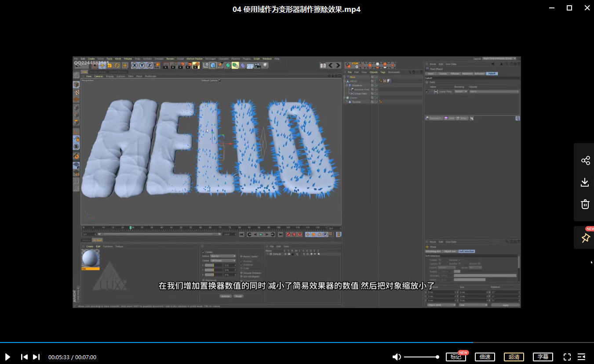594x364 pixels.
Task: Open the Linear Field blending dropdown
Action: [460, 91]
